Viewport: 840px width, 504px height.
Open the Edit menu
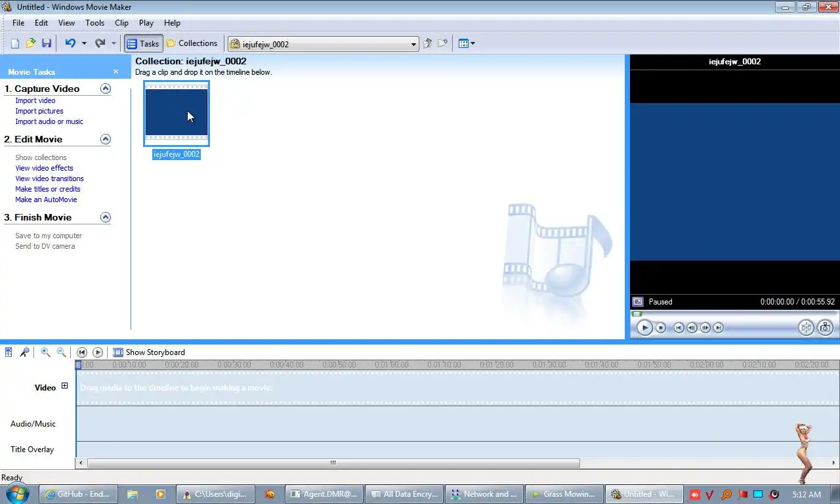coord(41,22)
